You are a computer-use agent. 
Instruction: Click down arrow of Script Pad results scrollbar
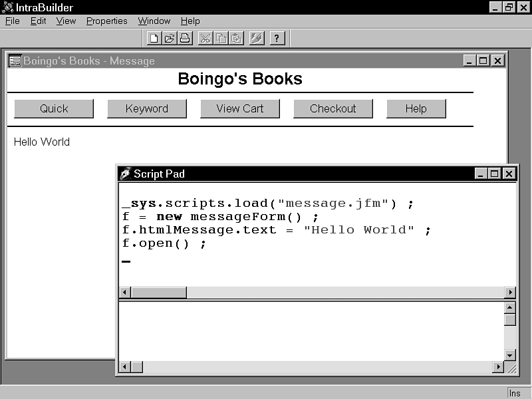tap(510, 355)
